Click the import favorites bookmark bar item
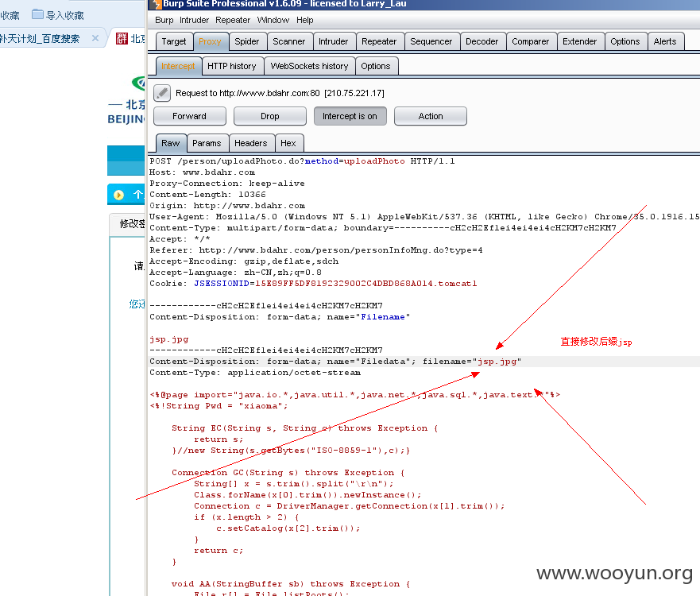This screenshot has height=596, width=700. [x=58, y=15]
